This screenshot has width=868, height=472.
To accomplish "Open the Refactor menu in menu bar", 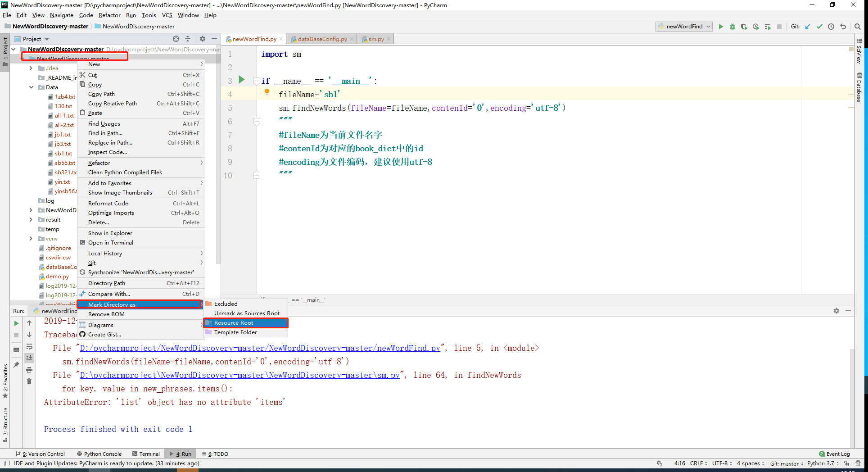I will [109, 15].
